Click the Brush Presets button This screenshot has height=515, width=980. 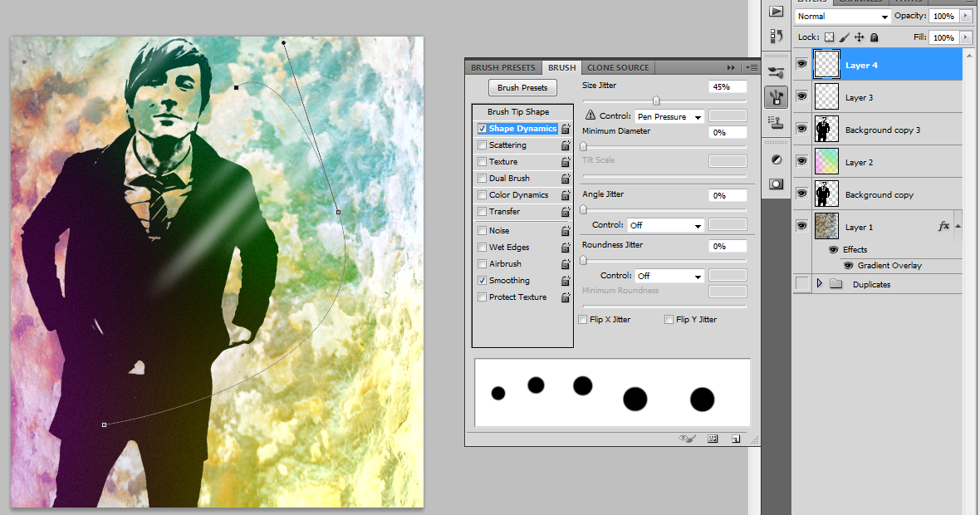[522, 87]
